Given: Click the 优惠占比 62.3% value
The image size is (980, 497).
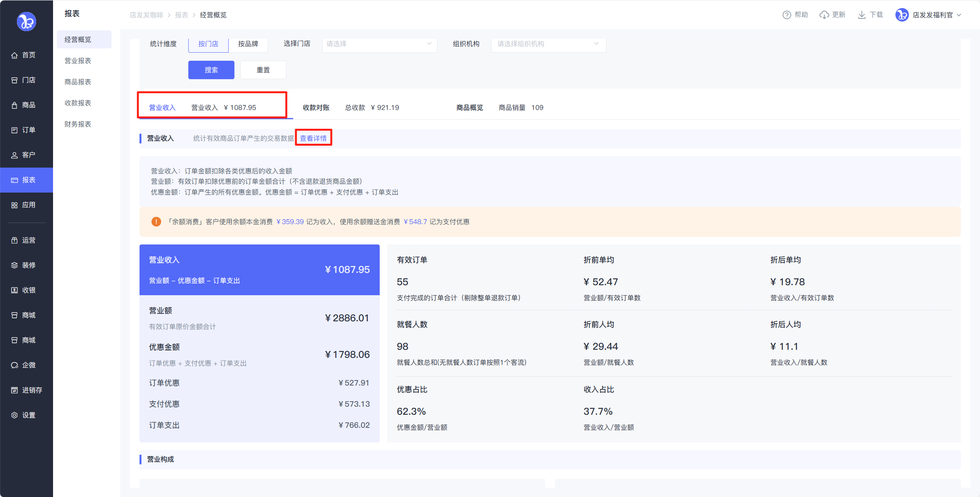Looking at the screenshot, I should coord(411,412).
